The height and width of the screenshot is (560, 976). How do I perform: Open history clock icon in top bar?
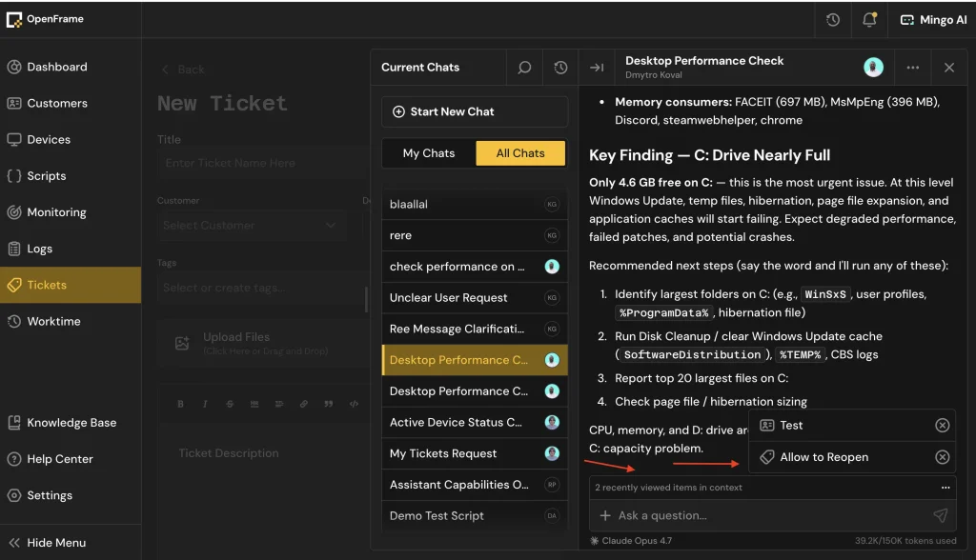pyautogui.click(x=833, y=20)
